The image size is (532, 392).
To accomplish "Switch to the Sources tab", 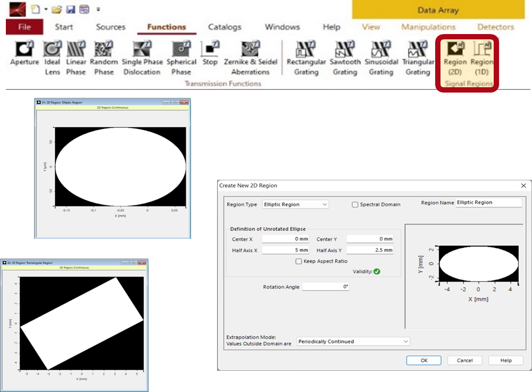I will [111, 27].
